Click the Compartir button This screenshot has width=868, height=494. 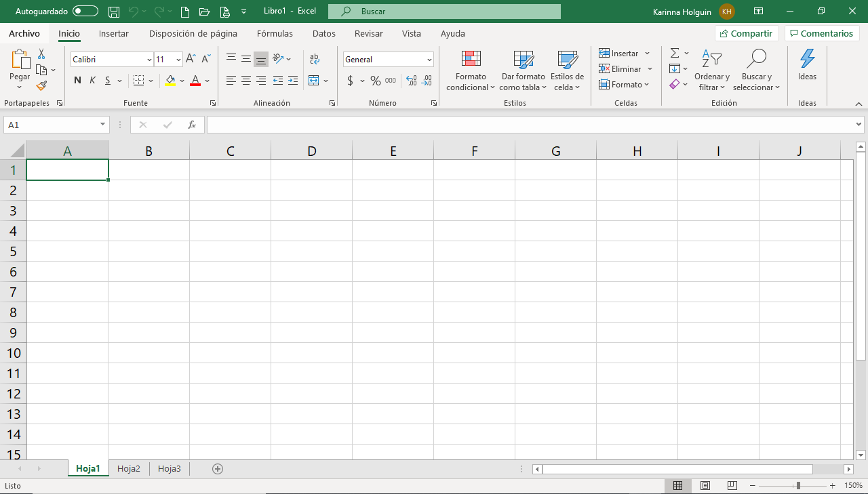746,33
